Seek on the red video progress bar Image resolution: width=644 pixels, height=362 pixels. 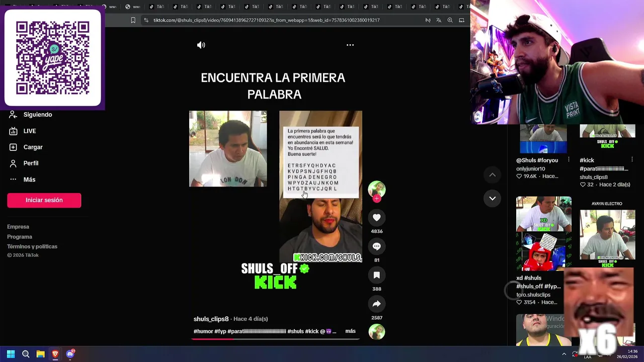click(275, 339)
